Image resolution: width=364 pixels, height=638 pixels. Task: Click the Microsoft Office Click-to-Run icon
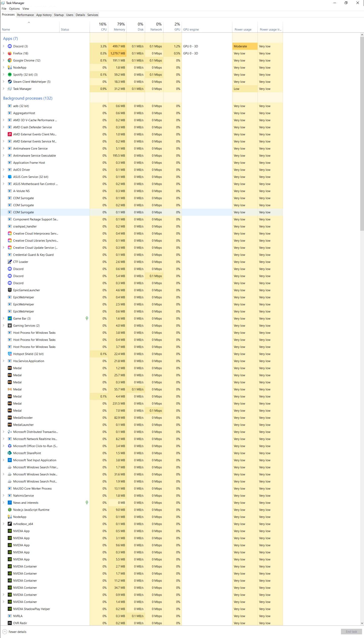[x=10, y=446]
